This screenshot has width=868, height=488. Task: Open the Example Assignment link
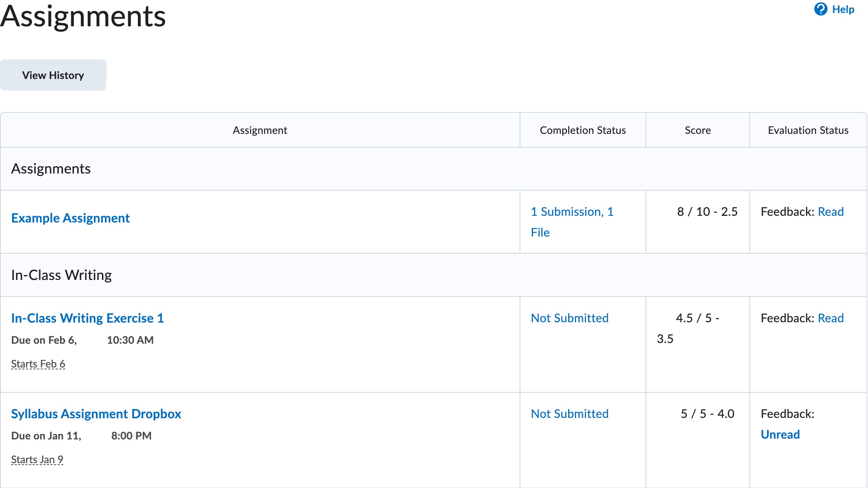pos(70,218)
